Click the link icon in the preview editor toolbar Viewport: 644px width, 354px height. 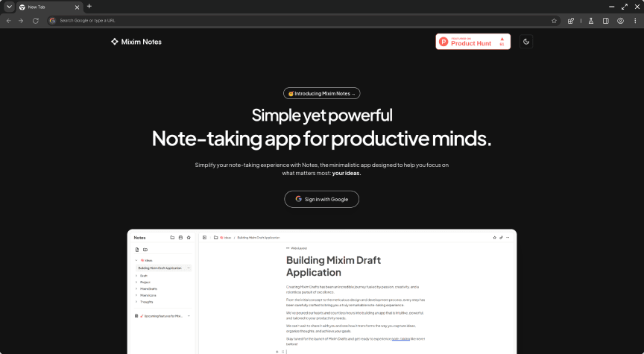pos(501,238)
